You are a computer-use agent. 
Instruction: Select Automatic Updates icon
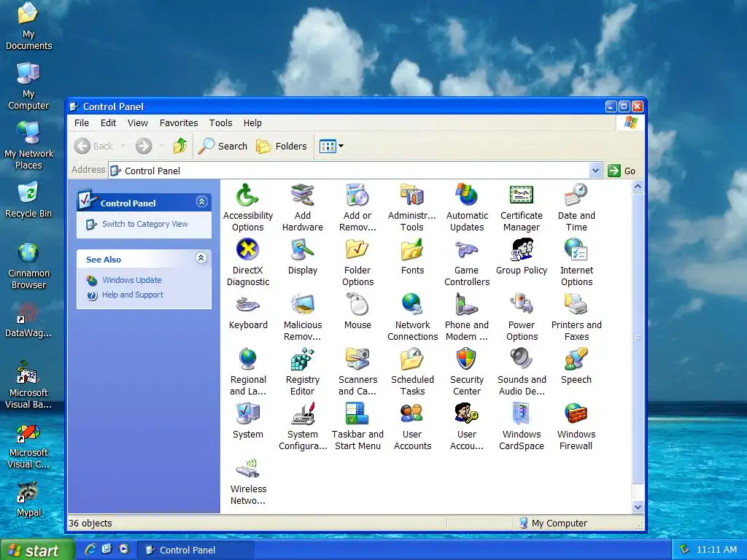(467, 195)
